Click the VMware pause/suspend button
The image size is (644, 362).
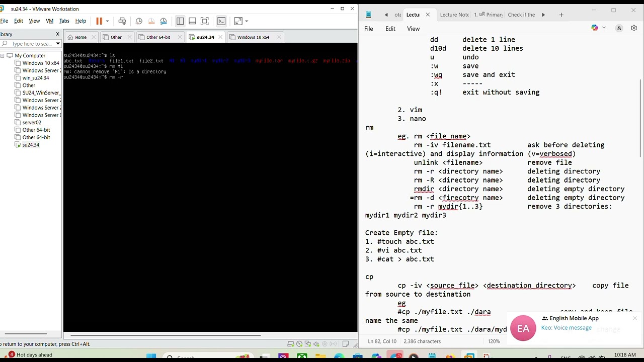point(99,21)
